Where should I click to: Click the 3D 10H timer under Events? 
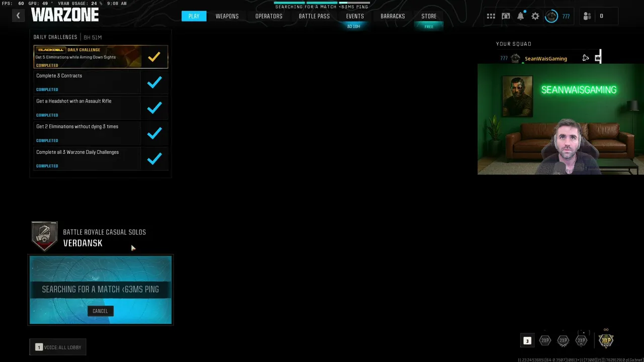point(354,27)
